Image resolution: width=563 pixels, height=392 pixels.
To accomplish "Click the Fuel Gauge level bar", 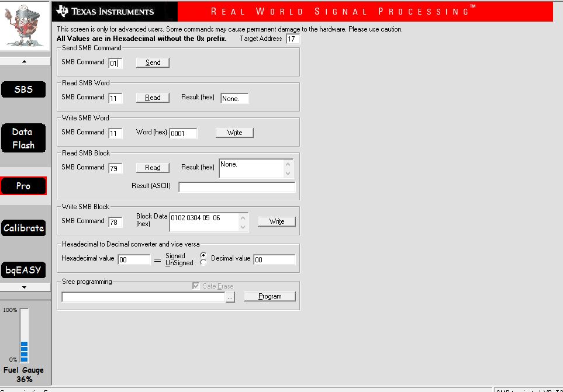I will point(25,335).
